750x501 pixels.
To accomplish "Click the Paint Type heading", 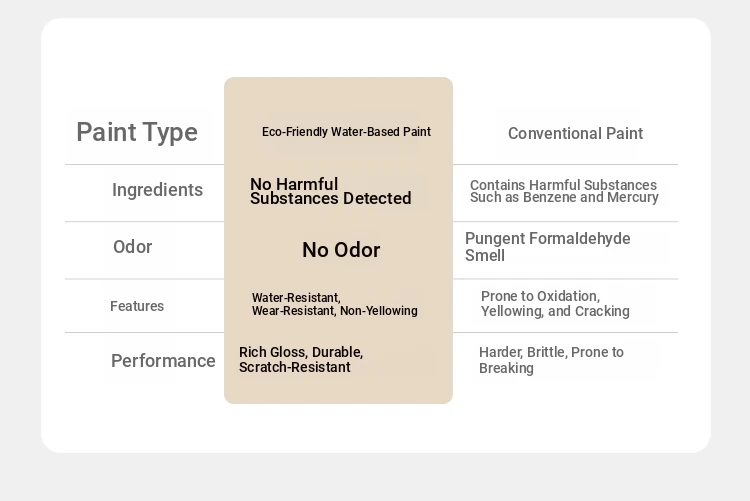I will click(137, 133).
